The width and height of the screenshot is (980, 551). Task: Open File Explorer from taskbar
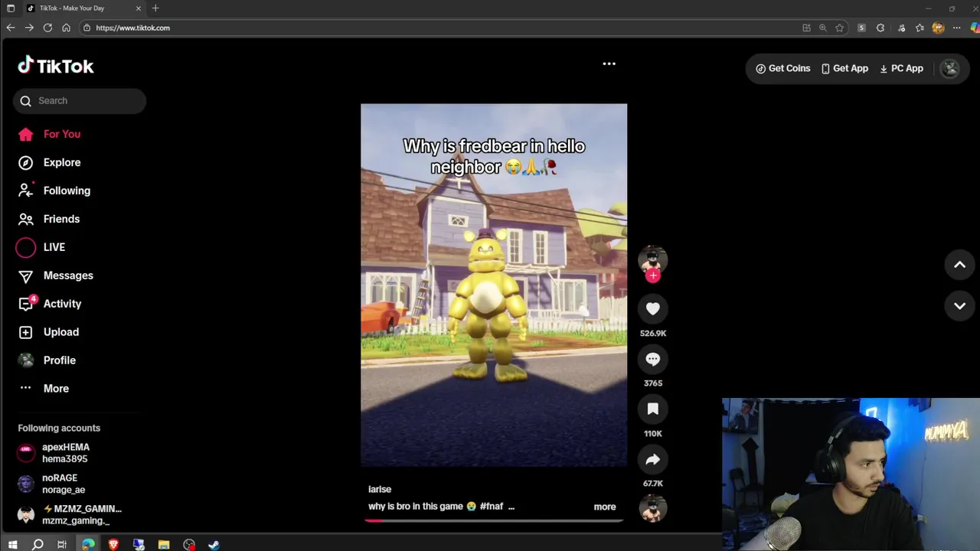click(164, 545)
